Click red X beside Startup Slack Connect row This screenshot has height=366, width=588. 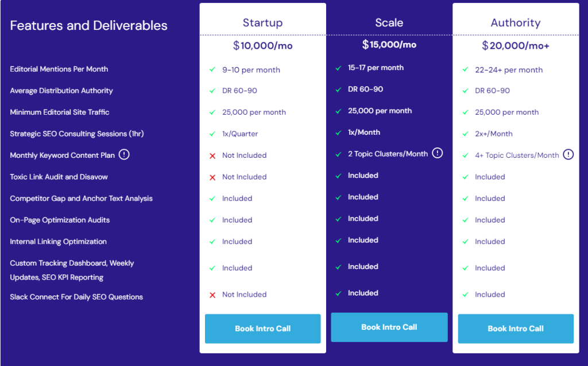(x=212, y=295)
